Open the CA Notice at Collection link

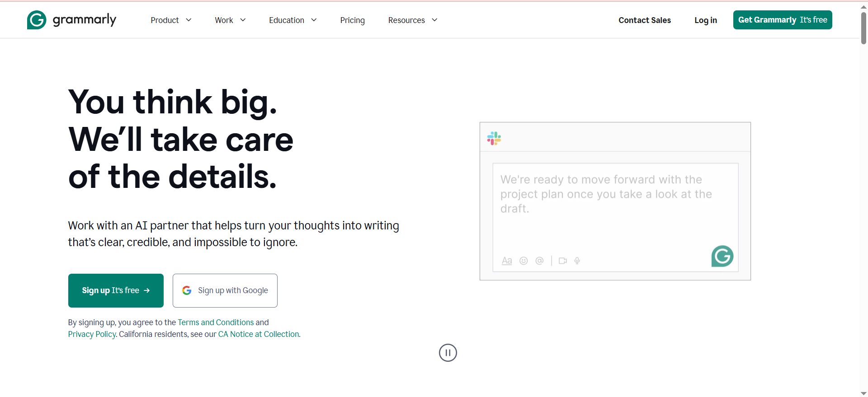point(259,334)
